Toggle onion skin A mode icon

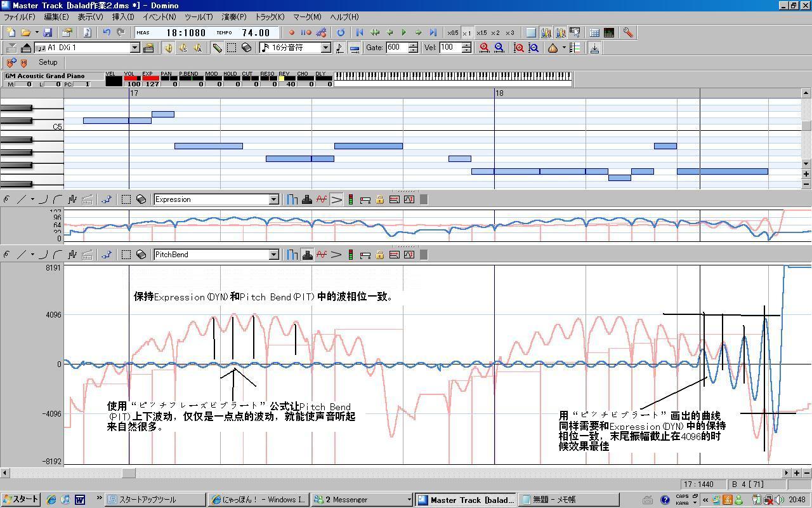click(198, 48)
